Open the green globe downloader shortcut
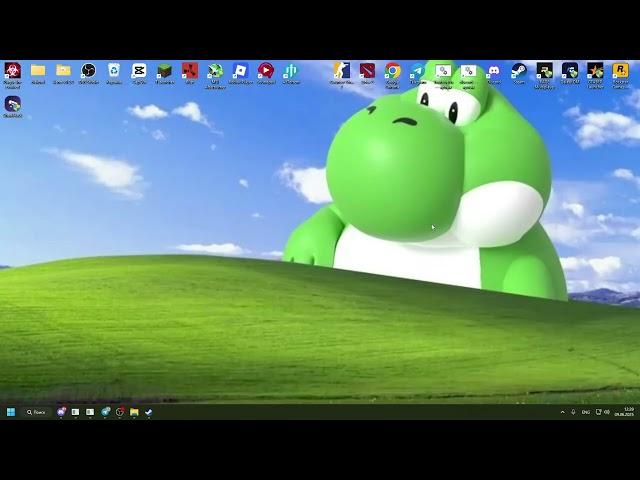640x480 pixels. (x=215, y=71)
